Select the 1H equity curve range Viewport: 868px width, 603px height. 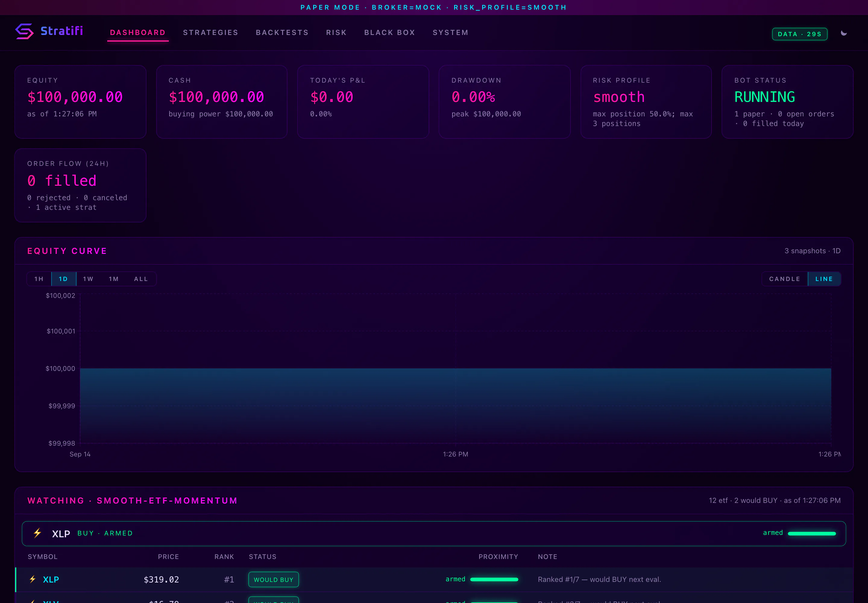39,279
